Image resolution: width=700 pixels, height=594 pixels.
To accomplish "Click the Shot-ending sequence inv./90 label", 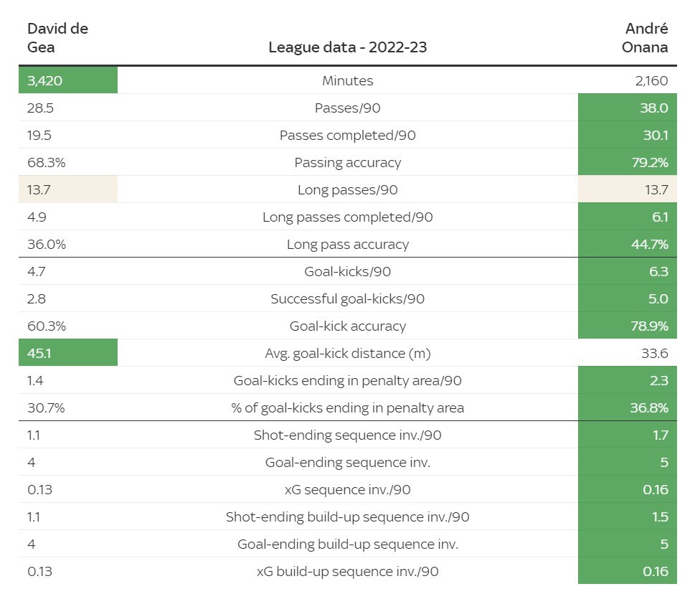I will (347, 435).
